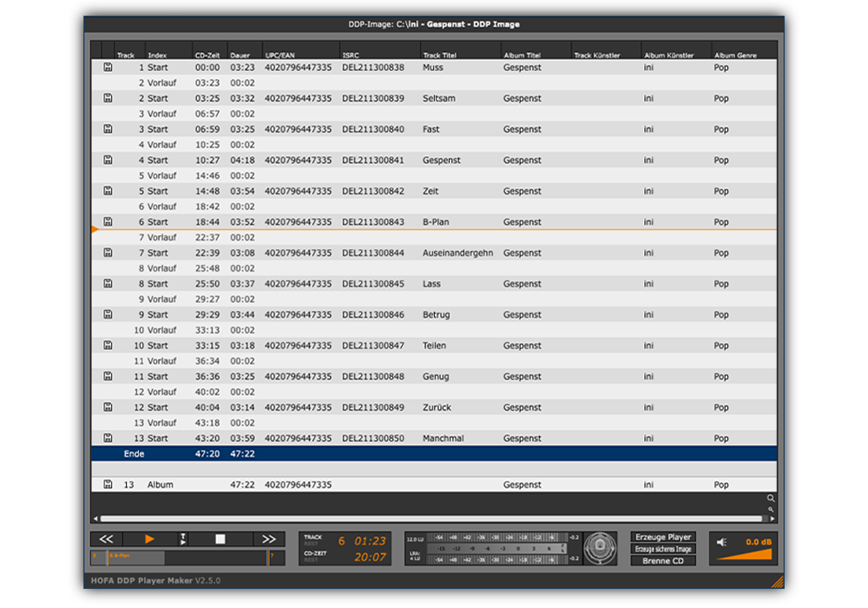This screenshot has height=608, width=868.
Task: Start playback with the orange play button
Action: pos(149,539)
